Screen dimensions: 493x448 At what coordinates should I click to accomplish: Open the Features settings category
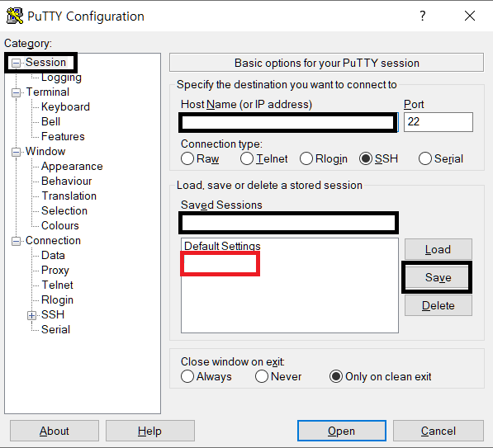click(x=63, y=136)
